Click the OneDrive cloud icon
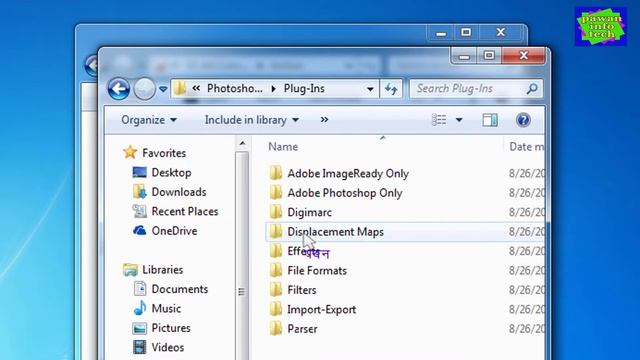This screenshot has width=640, height=360. tap(140, 231)
